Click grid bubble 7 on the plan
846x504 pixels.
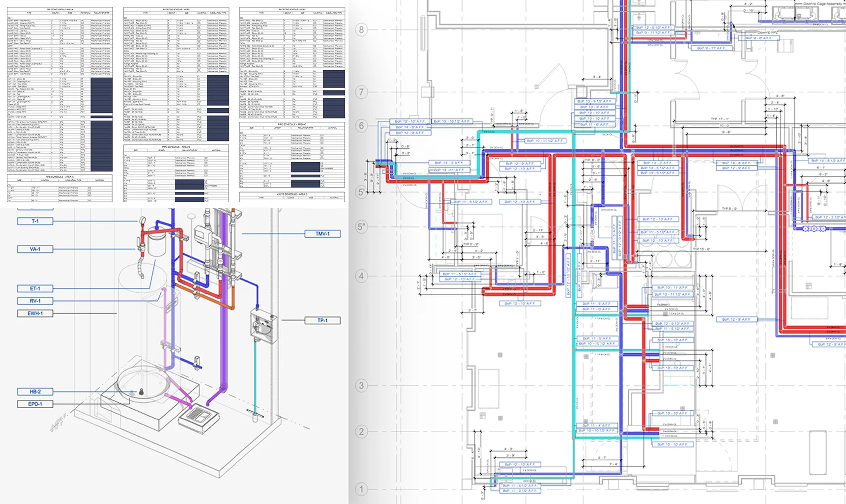pyautogui.click(x=362, y=92)
